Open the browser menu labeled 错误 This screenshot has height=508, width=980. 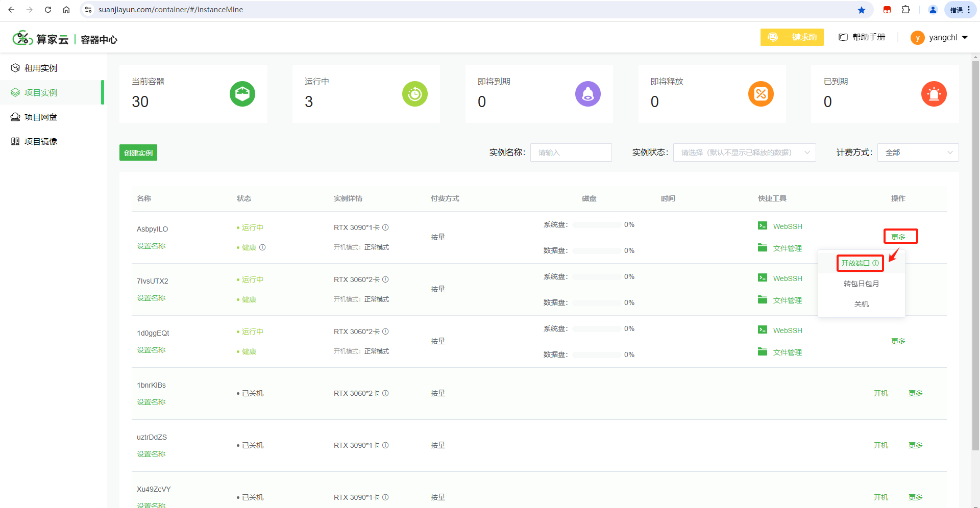pyautogui.click(x=961, y=10)
